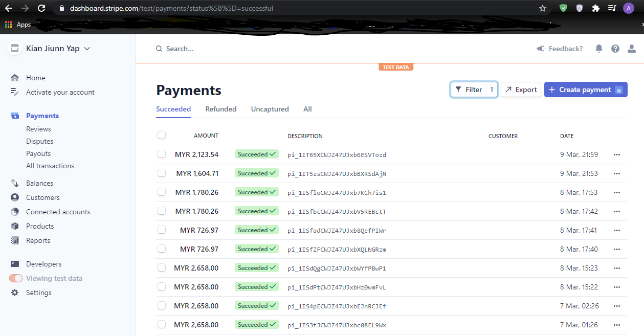
Task: Export the payments list
Action: 521,89
